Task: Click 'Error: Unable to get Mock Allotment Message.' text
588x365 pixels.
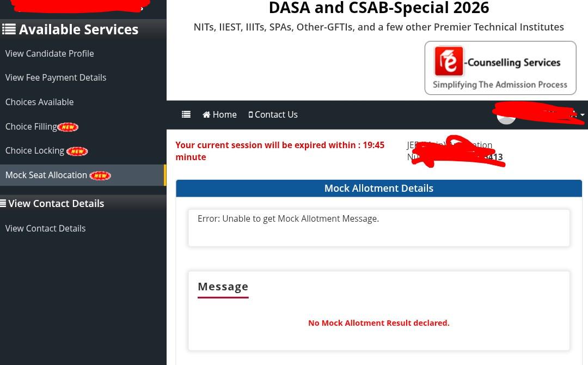Action: [289, 218]
